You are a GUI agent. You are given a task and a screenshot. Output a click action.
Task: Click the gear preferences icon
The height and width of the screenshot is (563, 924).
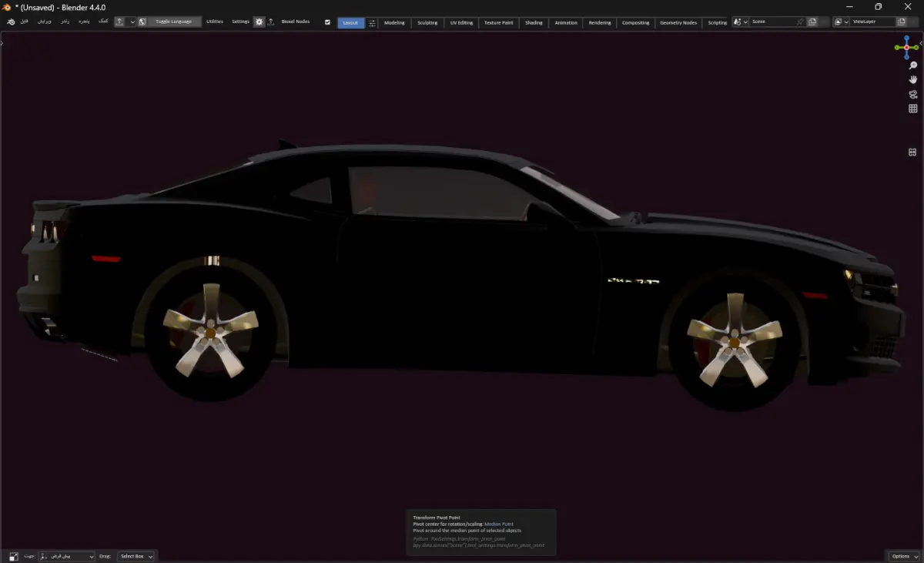[259, 22]
